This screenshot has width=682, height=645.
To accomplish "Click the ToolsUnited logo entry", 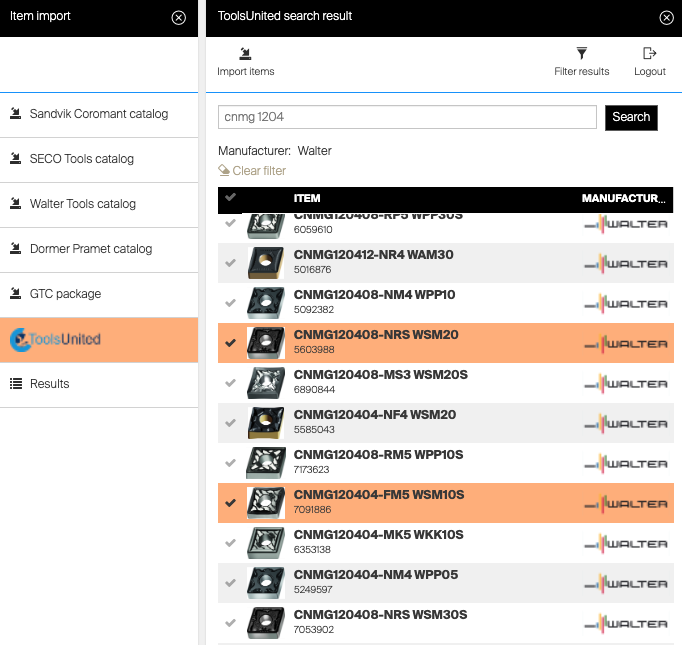I will pos(56,339).
